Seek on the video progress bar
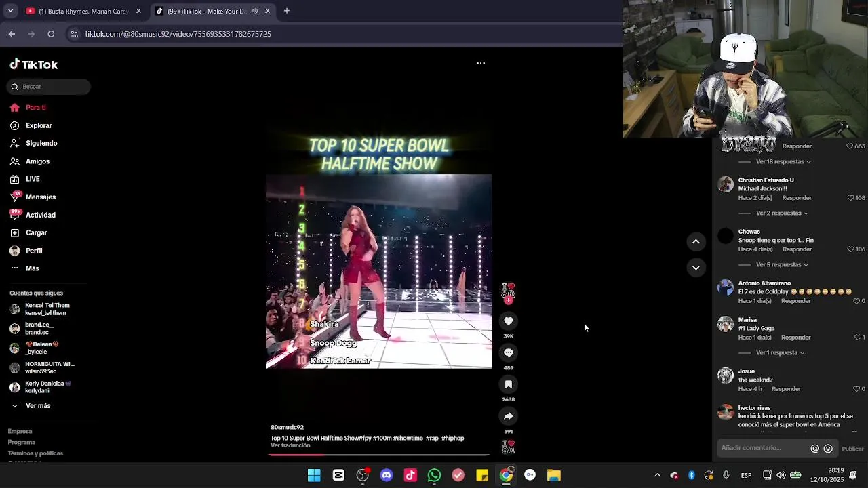This screenshot has width=868, height=488. pos(379,454)
